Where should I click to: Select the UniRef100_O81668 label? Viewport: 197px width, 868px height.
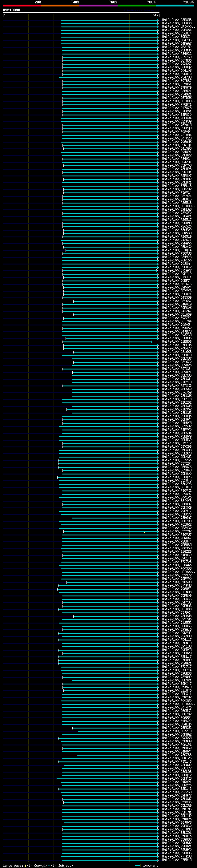(x=177, y=351)
